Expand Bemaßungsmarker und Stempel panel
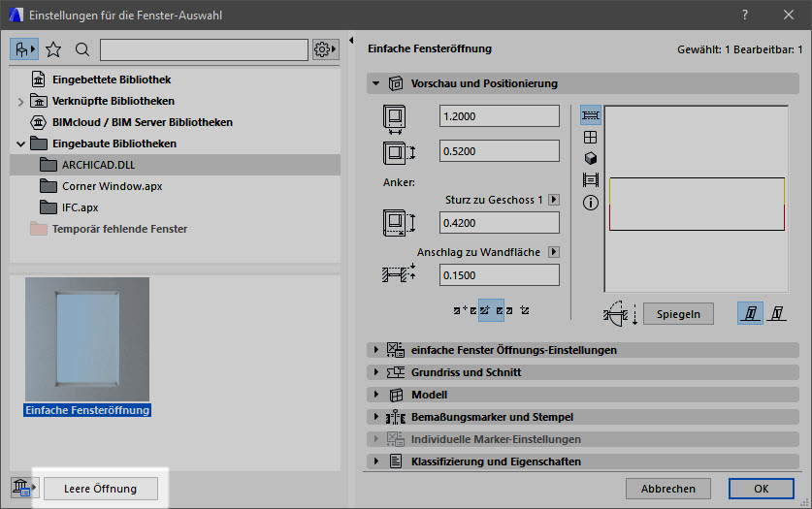Screen dimensions: 812x509 pos(376,417)
